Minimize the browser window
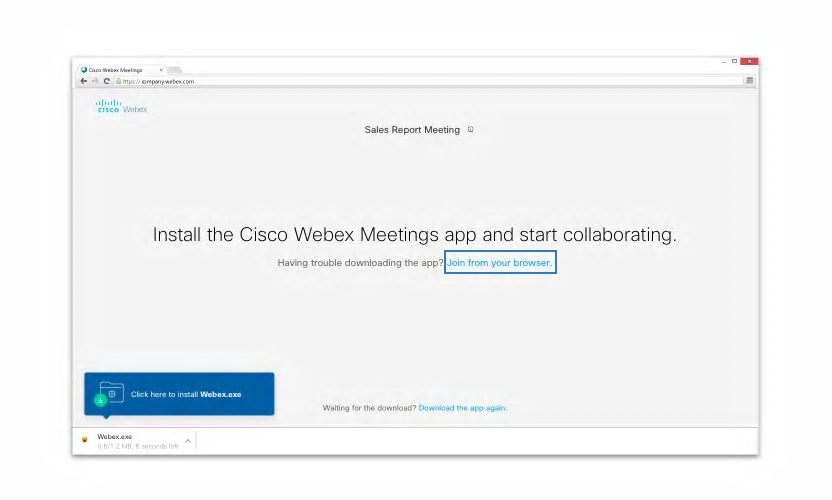Viewport: 832px width, 500px height. point(724,62)
